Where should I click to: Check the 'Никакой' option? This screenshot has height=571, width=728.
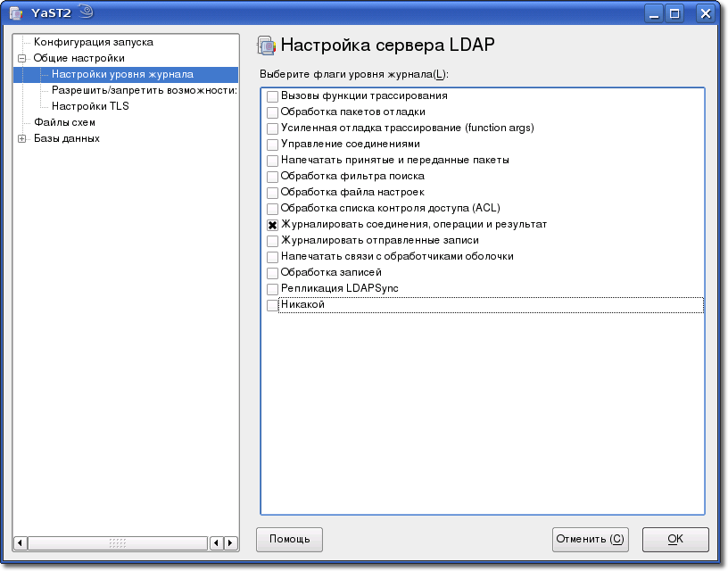(272, 305)
